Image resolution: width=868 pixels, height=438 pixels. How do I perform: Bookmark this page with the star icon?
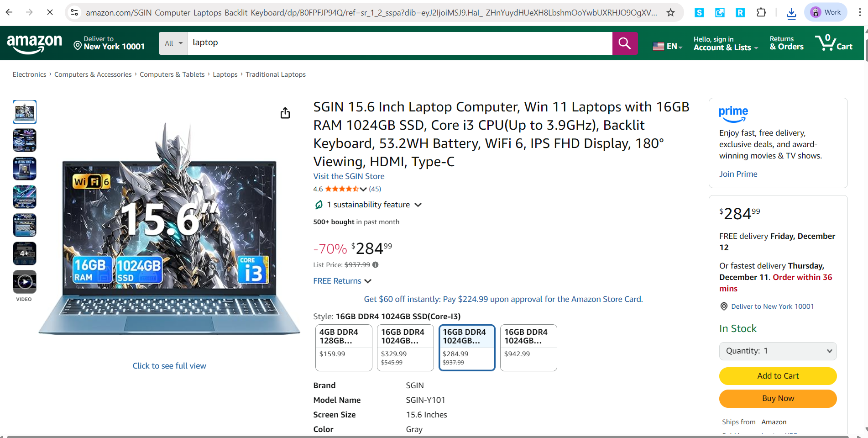tap(670, 12)
